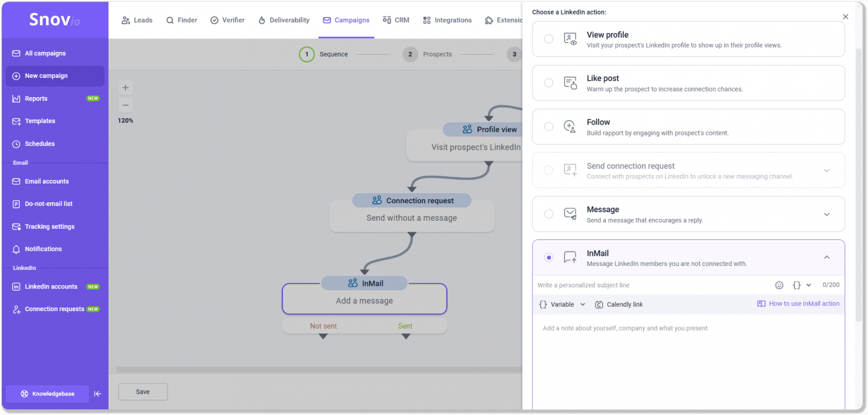Image resolution: width=868 pixels, height=415 pixels.
Task: Collapse the InMail option chevron
Action: [x=827, y=257]
